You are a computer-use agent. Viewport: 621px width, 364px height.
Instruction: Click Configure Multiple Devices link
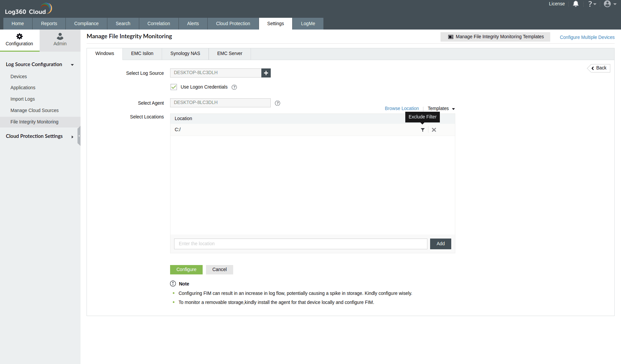coord(587,37)
